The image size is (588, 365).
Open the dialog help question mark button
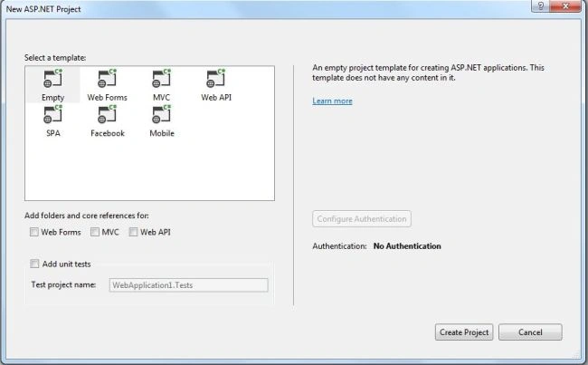tap(541, 6)
